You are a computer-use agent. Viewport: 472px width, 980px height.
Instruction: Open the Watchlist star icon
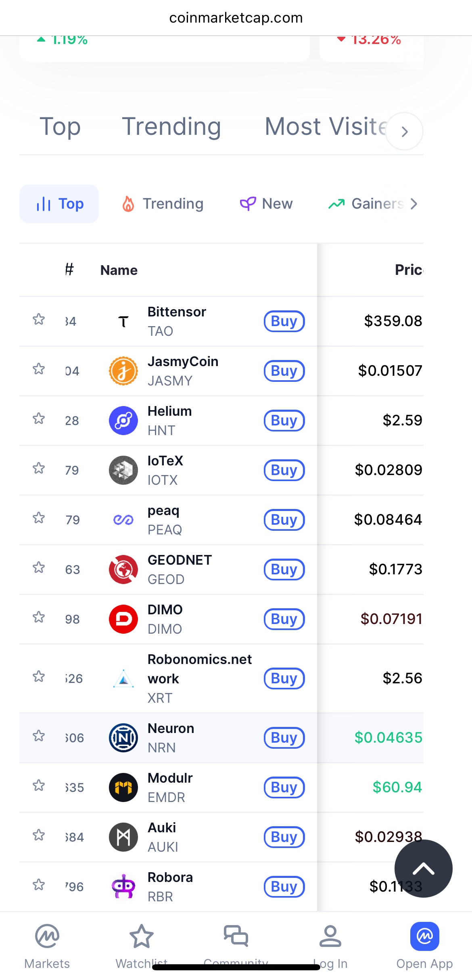(x=141, y=936)
